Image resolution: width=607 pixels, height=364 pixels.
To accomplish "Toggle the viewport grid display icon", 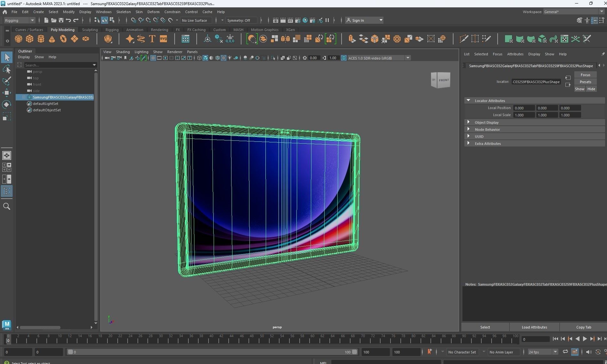I will pyautogui.click(x=153, y=58).
